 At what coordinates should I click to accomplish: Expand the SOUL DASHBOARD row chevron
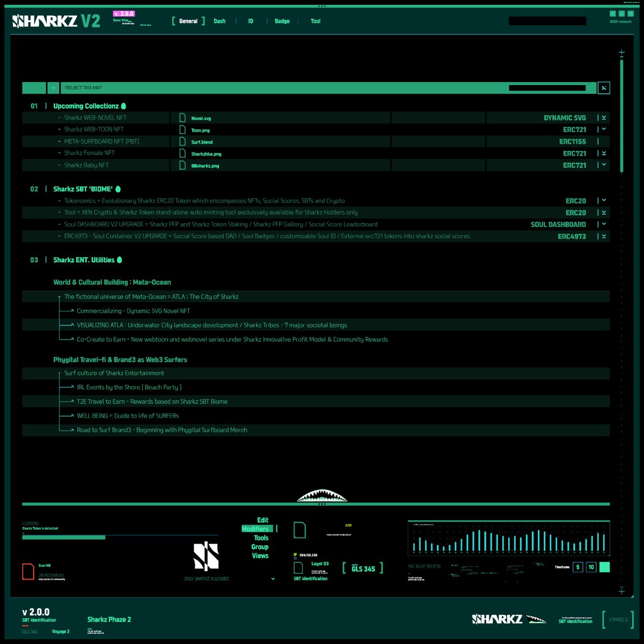[604, 224]
